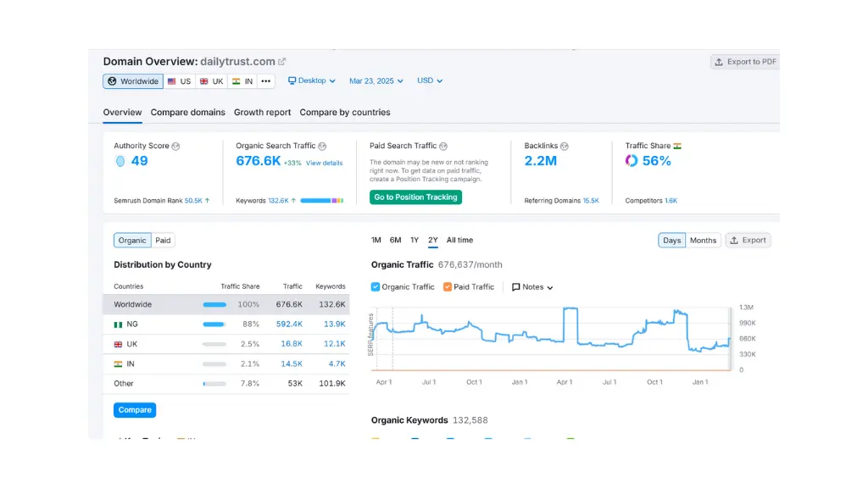Click the Keywords 132.6K link
Screen dimensions: 868x488
(x=278, y=201)
